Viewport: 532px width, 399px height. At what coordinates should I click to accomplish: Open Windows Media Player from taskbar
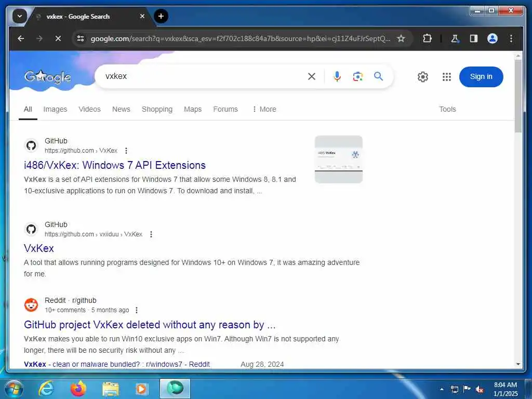142,389
